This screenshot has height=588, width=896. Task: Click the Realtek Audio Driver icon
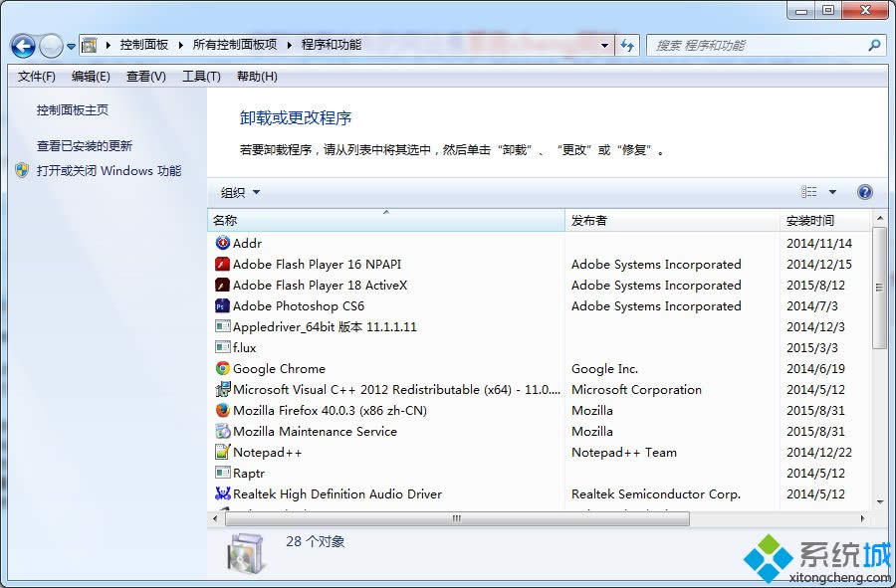coord(223,494)
